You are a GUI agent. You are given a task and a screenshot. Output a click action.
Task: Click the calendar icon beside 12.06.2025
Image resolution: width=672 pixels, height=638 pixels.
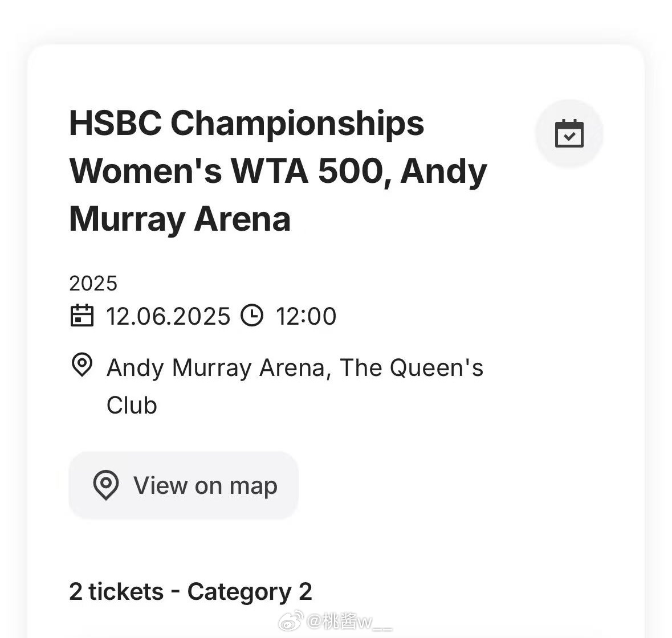coord(82,316)
